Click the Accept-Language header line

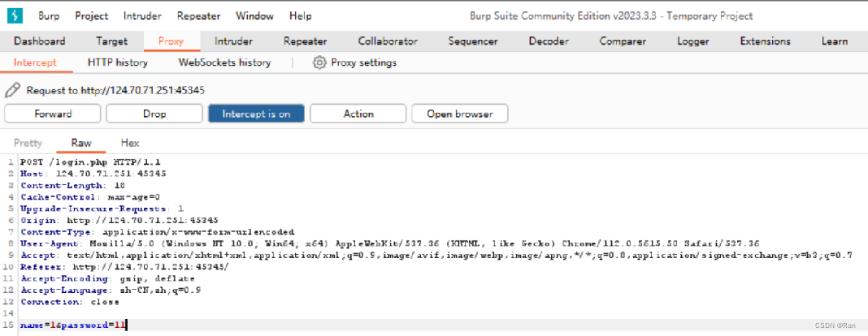tap(111, 290)
